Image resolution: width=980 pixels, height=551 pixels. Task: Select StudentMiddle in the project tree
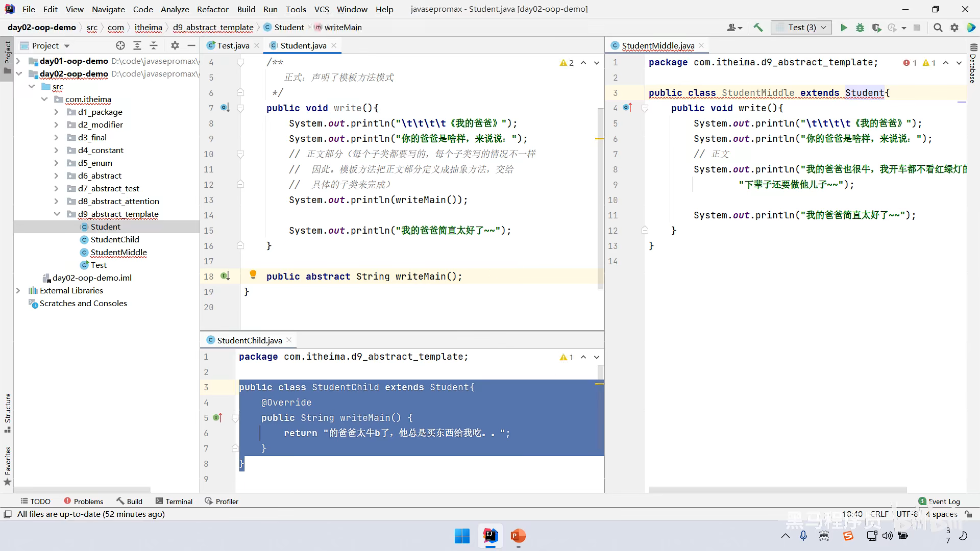tap(118, 252)
